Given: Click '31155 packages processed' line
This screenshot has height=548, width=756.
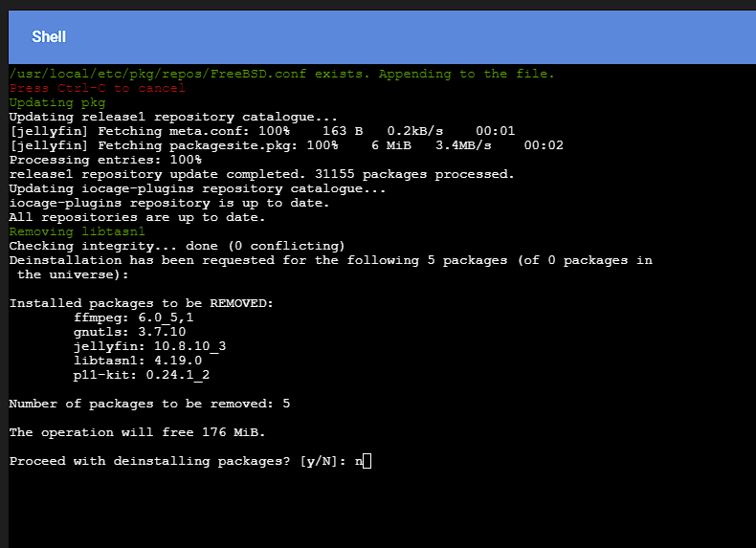Looking at the screenshot, I should [262, 174].
